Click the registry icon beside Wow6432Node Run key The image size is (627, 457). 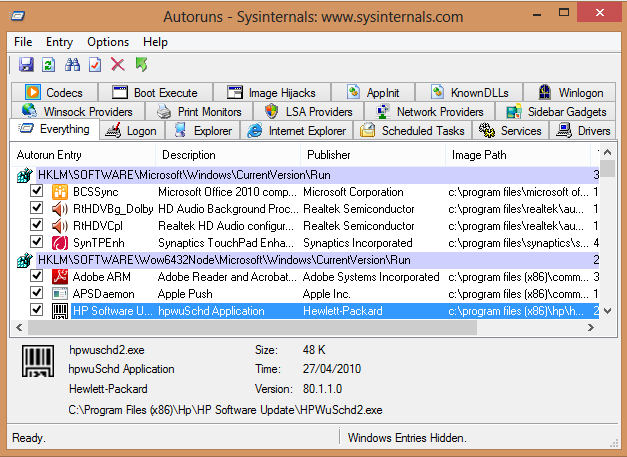click(24, 260)
